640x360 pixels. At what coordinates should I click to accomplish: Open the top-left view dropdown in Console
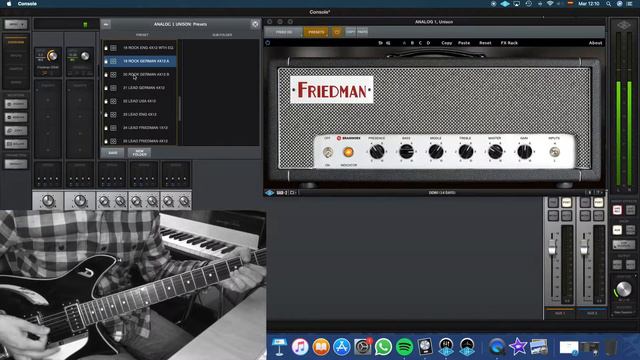click(x=16, y=24)
